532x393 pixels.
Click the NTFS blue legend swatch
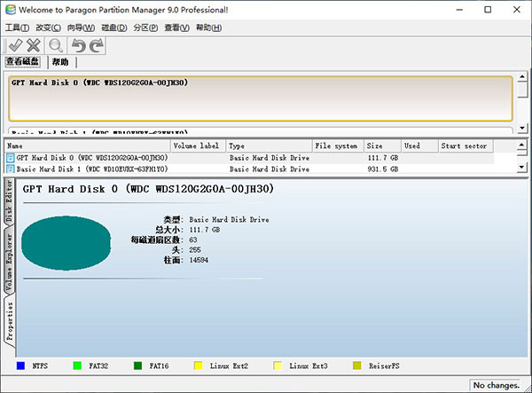pyautogui.click(x=20, y=365)
